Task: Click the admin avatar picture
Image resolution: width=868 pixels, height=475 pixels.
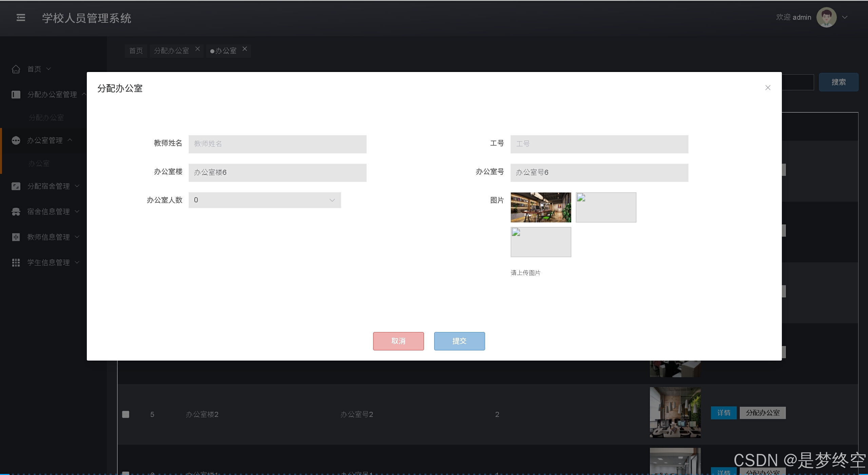Action: (826, 17)
